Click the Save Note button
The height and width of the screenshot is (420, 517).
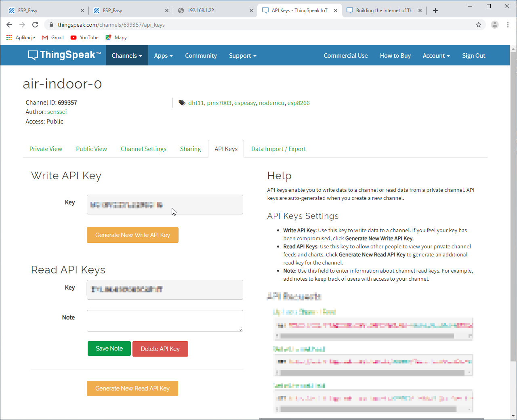109,349
